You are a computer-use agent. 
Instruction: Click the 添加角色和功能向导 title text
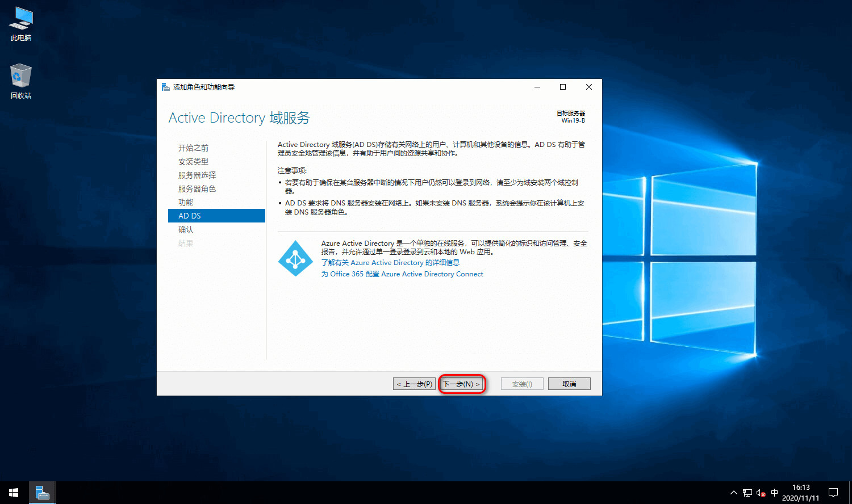[204, 87]
